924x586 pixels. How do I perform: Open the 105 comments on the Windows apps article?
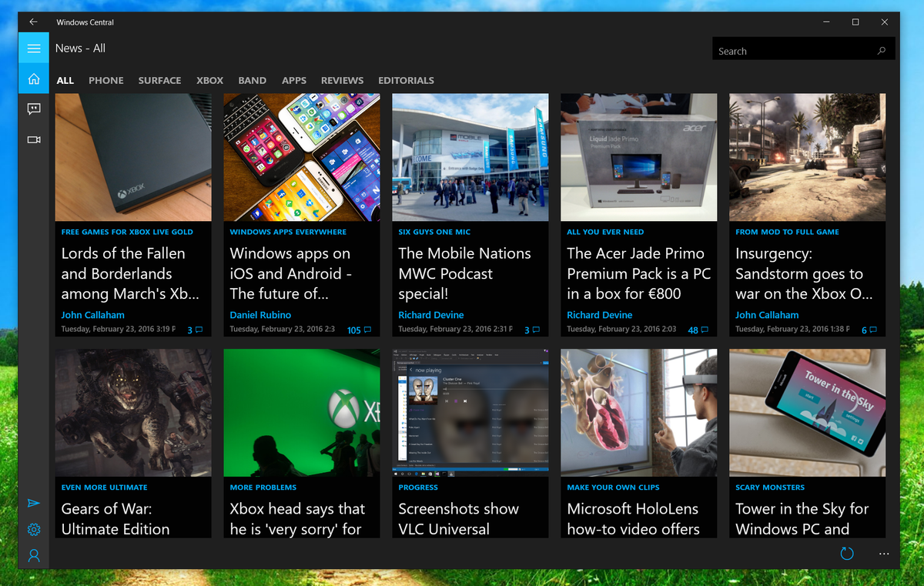[x=357, y=330]
